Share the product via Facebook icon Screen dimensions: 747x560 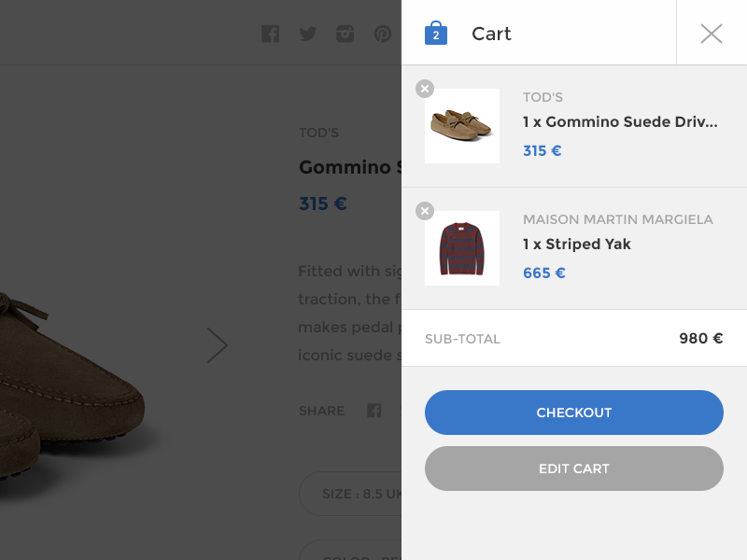tap(374, 411)
